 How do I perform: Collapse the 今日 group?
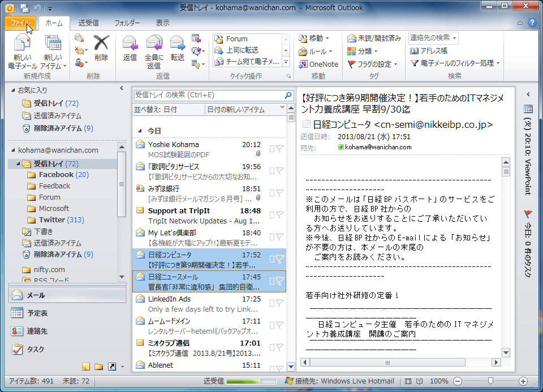[140, 131]
